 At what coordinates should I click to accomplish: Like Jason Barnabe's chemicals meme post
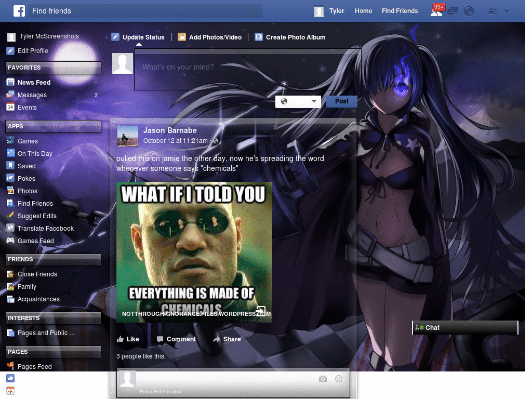[x=128, y=339]
